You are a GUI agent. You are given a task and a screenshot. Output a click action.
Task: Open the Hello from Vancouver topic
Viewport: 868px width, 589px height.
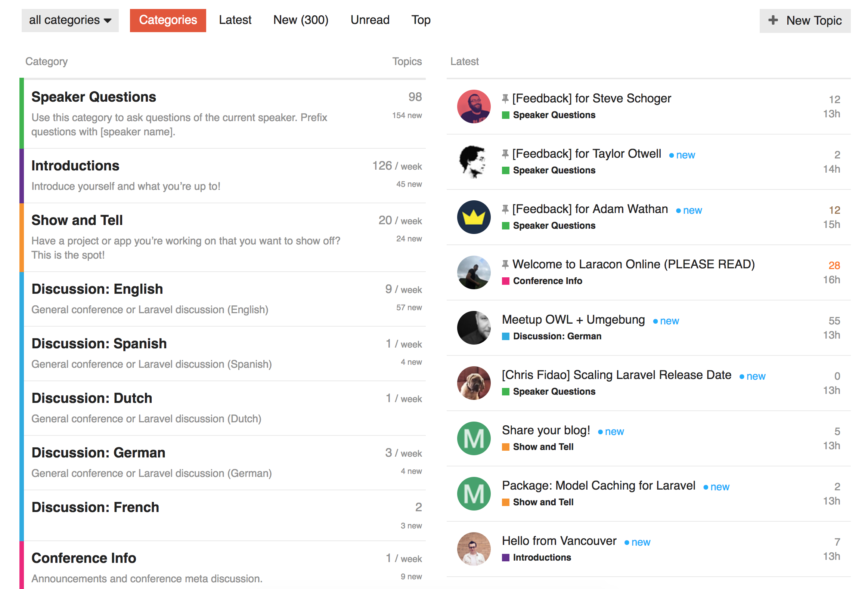[559, 541]
